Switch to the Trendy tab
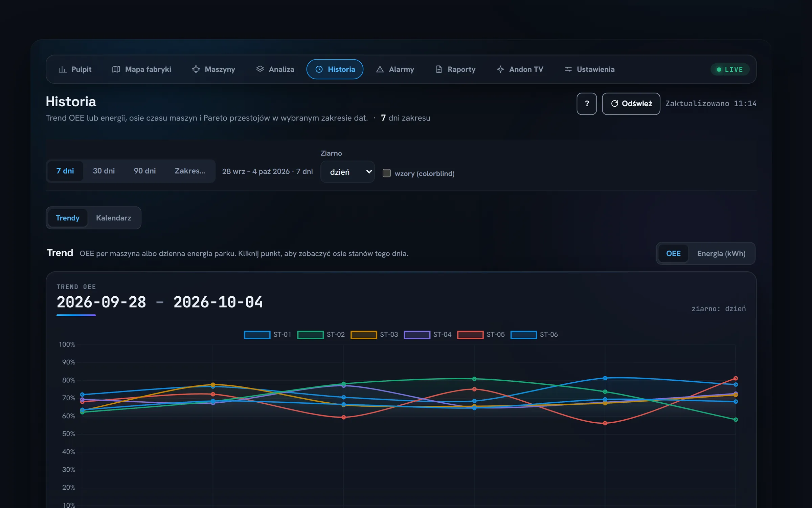Viewport: 812px width, 508px height. tap(68, 218)
